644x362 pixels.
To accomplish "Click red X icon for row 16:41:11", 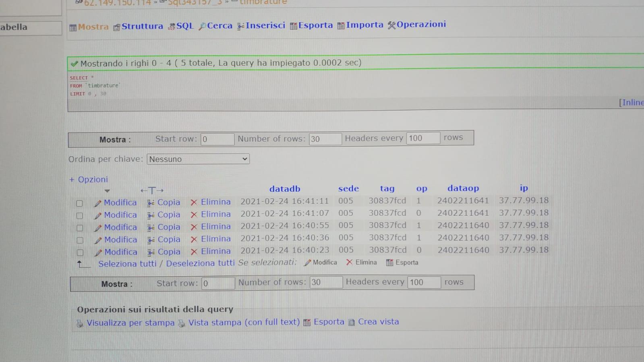I will (x=194, y=203).
